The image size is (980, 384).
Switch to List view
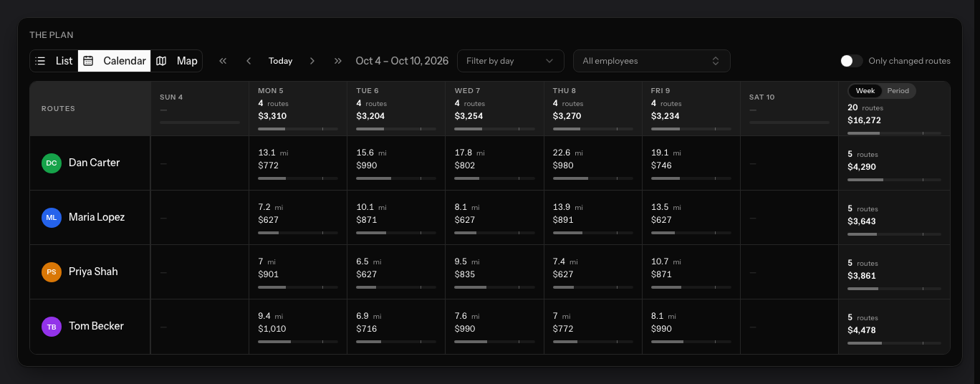tap(54, 61)
